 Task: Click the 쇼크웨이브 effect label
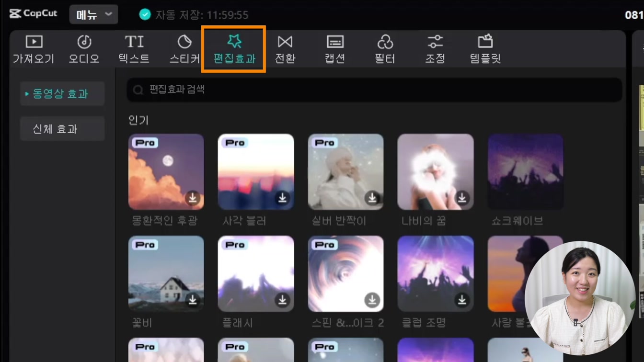517,221
